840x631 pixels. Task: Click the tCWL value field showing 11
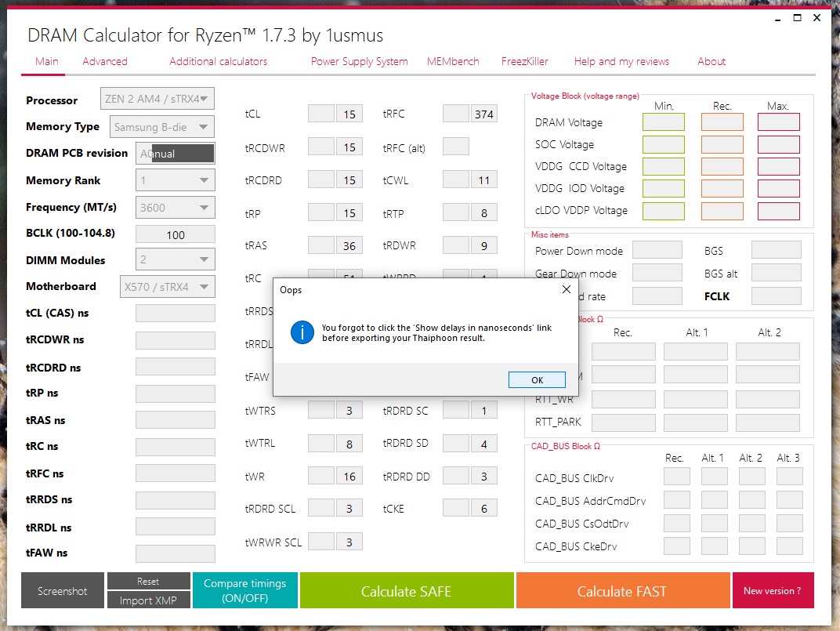coord(483,180)
